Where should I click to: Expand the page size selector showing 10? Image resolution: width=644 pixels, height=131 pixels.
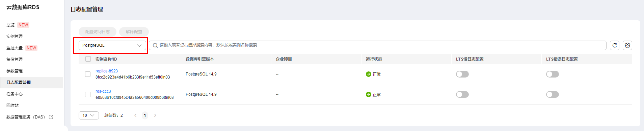coord(89,115)
